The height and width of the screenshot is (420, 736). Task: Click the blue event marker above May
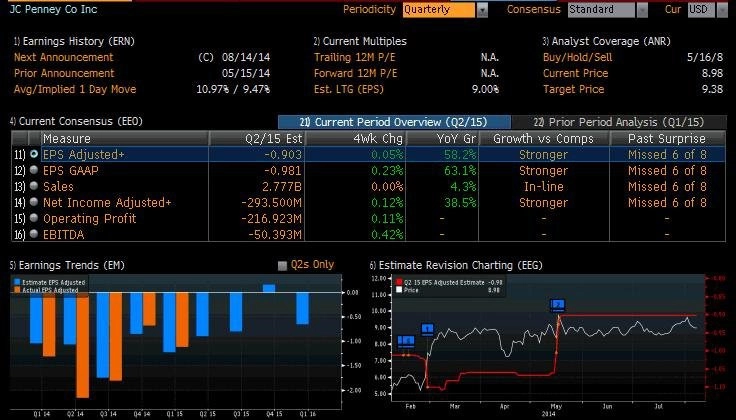[558, 305]
